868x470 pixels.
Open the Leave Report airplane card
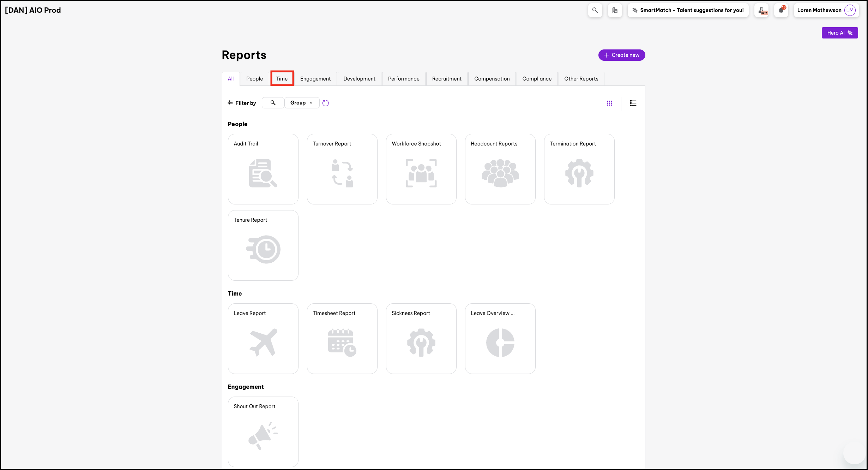tap(263, 338)
